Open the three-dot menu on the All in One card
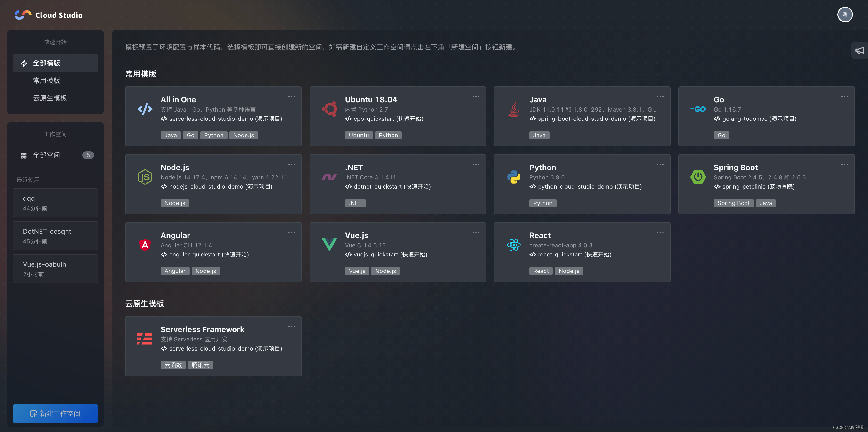The width and height of the screenshot is (868, 432). (x=291, y=97)
